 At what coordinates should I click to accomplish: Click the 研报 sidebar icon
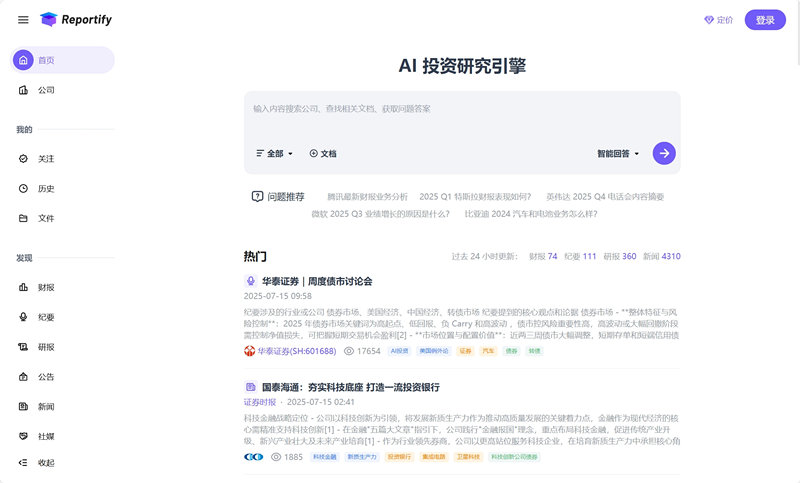point(23,347)
